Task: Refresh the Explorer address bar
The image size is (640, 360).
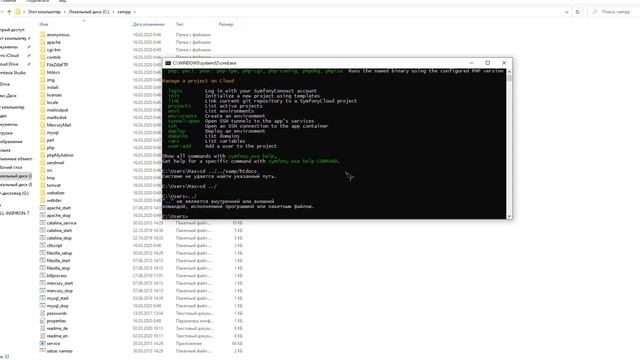Action: [578, 12]
